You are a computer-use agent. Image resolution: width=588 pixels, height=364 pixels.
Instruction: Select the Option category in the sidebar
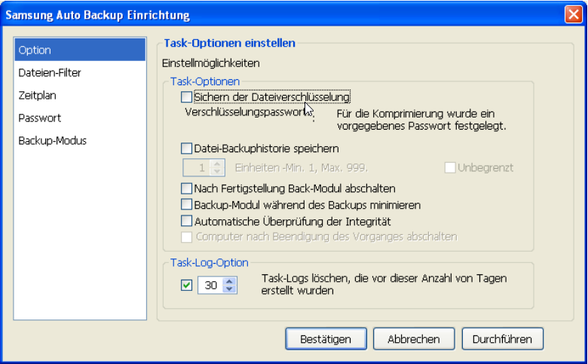80,50
